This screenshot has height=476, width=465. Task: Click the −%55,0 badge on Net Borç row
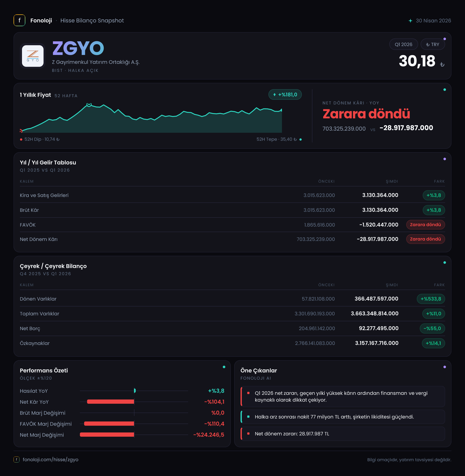pos(432,328)
